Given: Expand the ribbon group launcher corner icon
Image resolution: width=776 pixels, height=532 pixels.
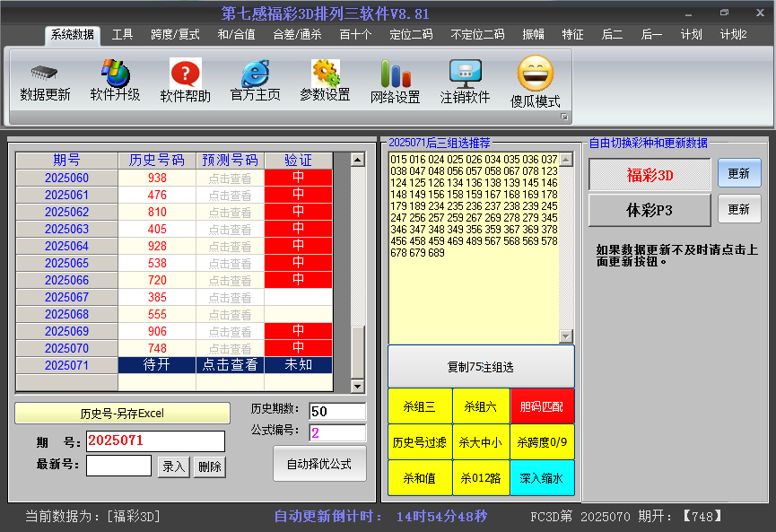Looking at the screenshot, I should pos(563,117).
